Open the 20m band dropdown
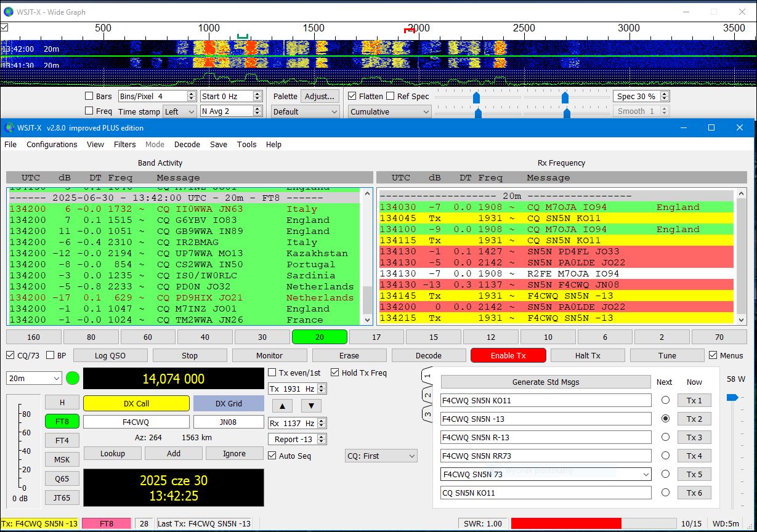The image size is (757, 532). click(x=34, y=378)
